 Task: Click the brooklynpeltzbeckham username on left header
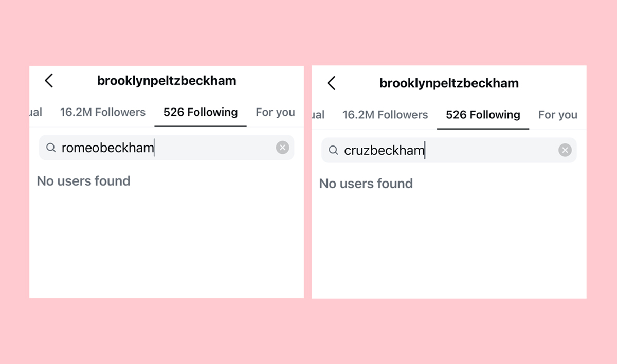coord(167,81)
